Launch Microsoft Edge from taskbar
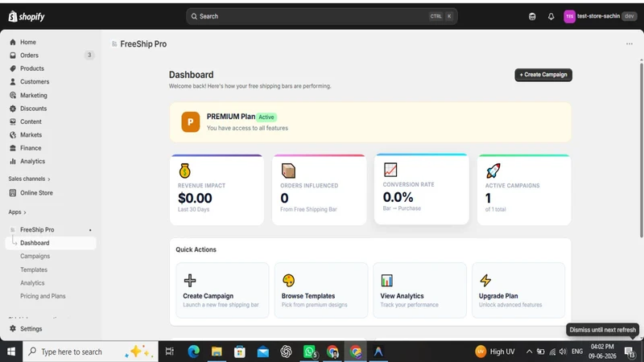 pyautogui.click(x=193, y=352)
